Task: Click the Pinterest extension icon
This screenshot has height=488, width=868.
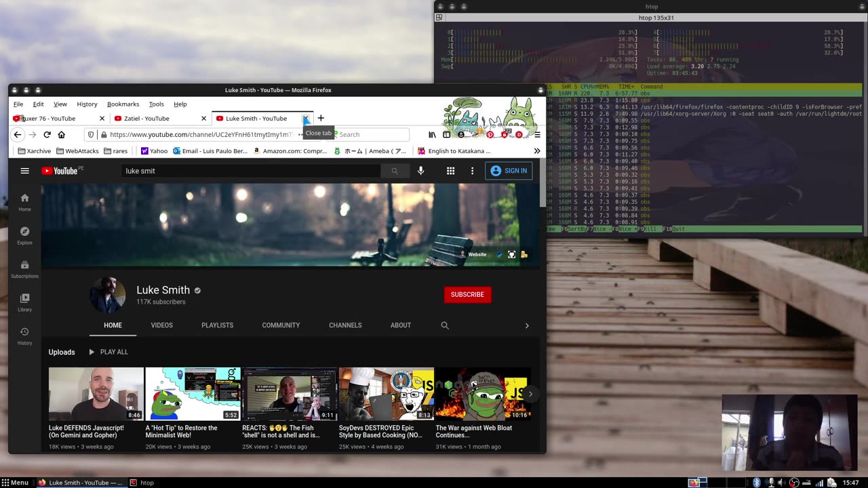Action: coord(490,134)
